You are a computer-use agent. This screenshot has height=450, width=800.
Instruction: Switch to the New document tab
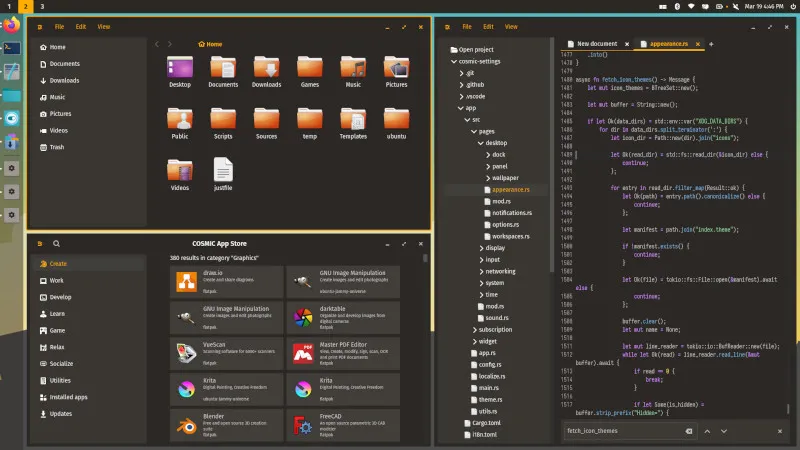(597, 44)
